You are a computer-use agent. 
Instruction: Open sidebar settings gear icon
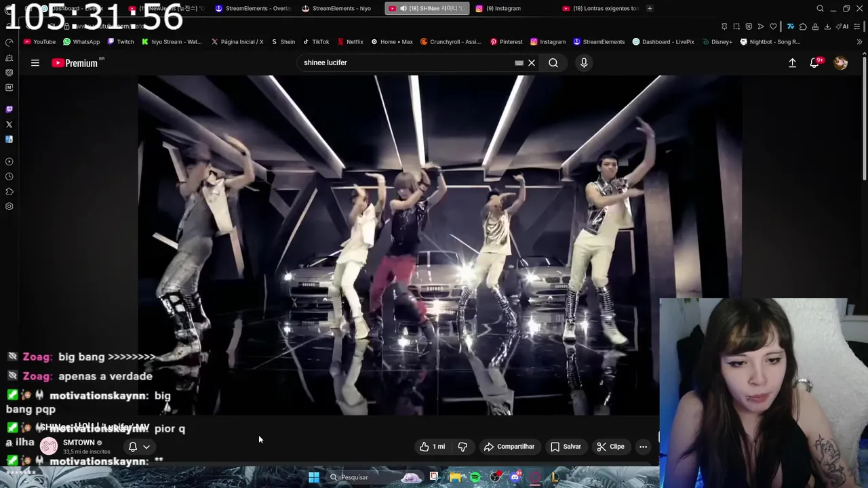tap(9, 207)
